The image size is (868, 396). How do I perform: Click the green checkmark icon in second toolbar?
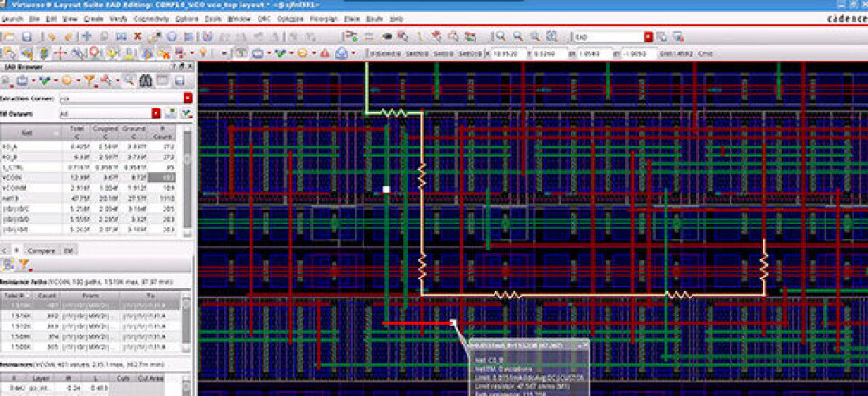[x=280, y=53]
